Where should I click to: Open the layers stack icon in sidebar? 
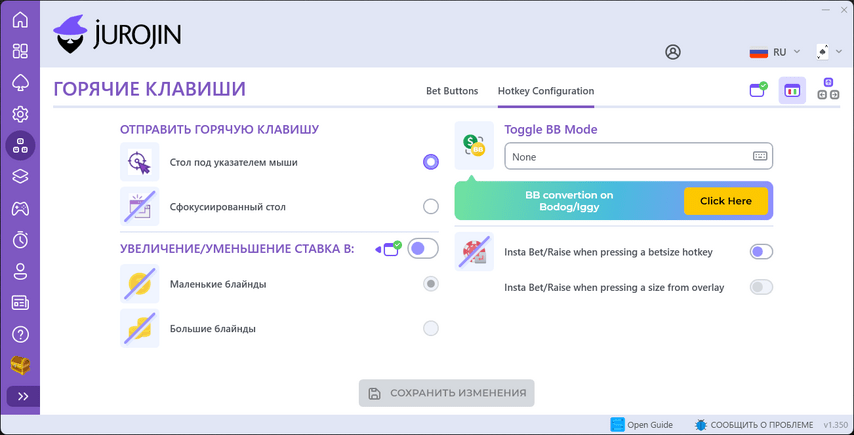pos(20,177)
